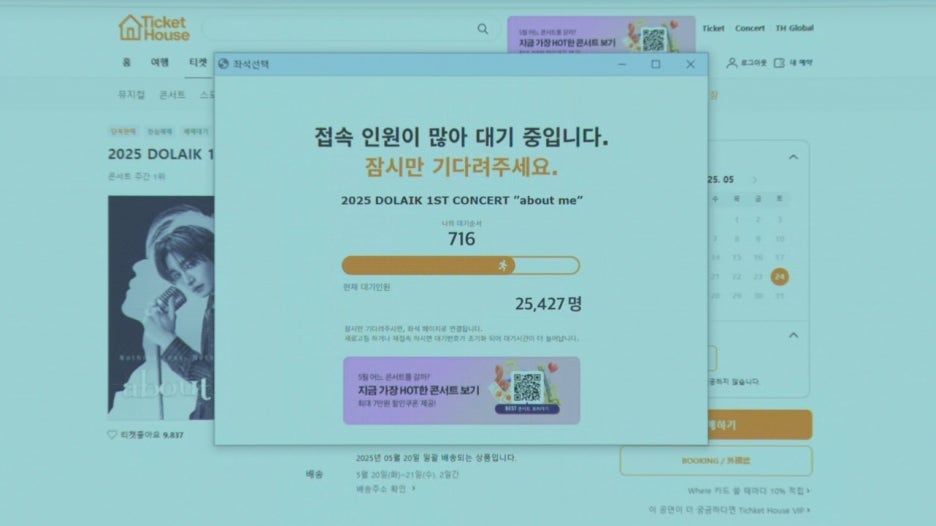Click the Ticket House logo

coord(153,28)
